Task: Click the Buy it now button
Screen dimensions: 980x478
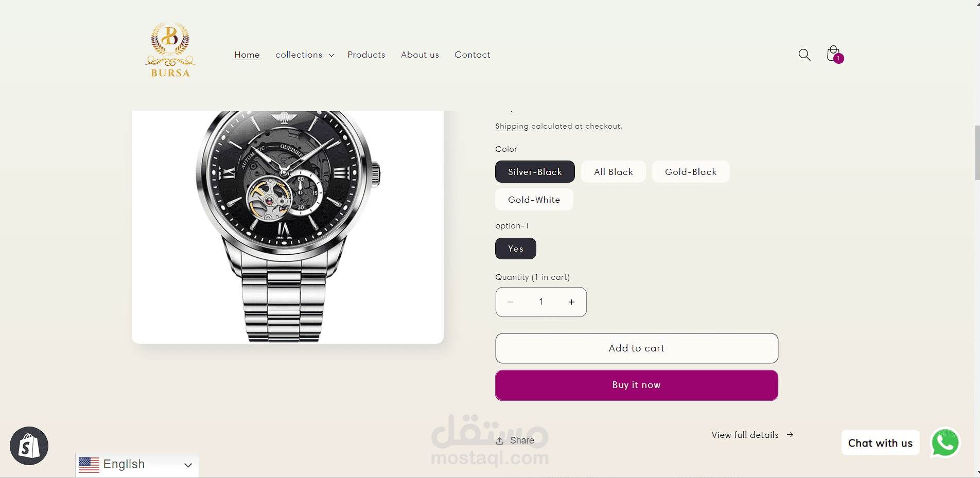Action: [x=637, y=385]
